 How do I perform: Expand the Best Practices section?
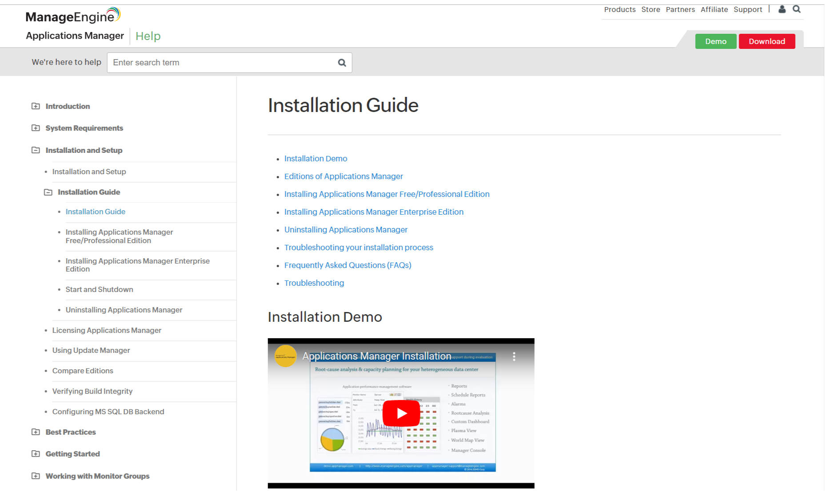point(36,432)
